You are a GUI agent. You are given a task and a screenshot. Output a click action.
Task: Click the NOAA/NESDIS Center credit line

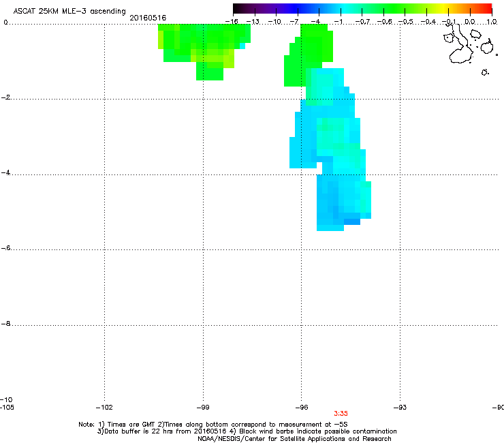pyautogui.click(x=294, y=439)
